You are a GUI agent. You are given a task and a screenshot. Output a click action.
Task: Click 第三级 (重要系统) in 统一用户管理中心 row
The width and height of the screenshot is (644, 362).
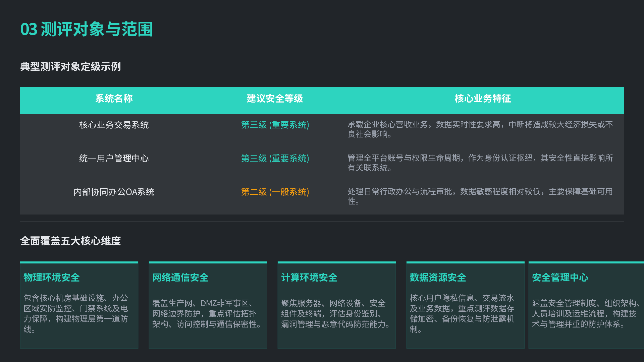[275, 158]
